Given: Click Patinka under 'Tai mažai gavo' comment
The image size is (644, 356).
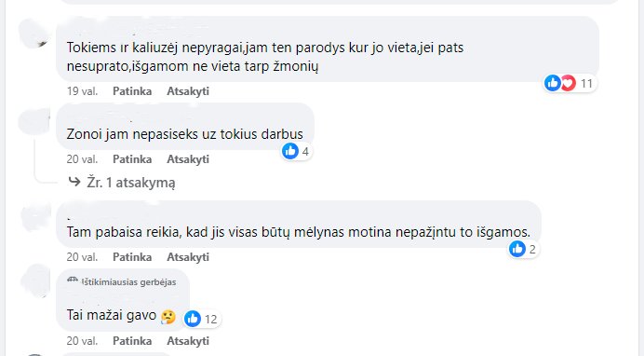Looking at the screenshot, I should pyautogui.click(x=132, y=341).
